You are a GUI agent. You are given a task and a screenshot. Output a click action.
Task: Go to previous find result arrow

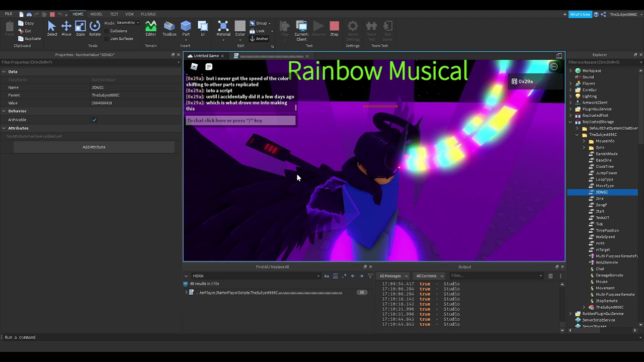click(x=353, y=276)
